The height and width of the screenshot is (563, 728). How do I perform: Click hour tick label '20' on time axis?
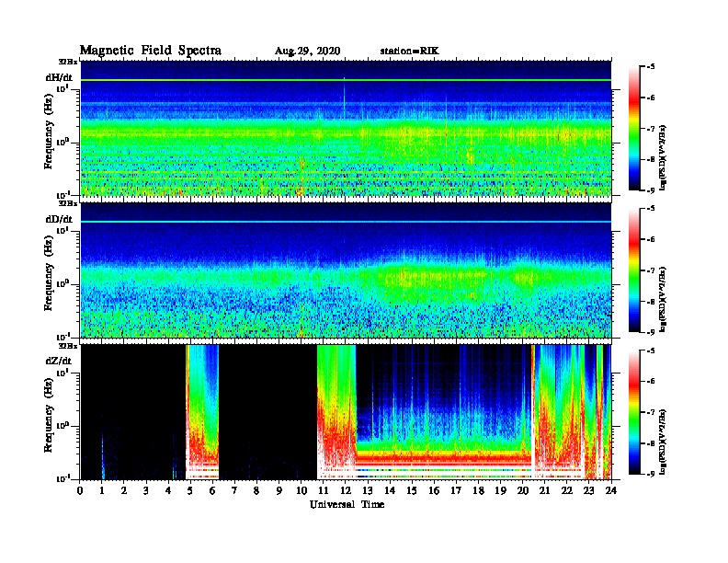522,490
